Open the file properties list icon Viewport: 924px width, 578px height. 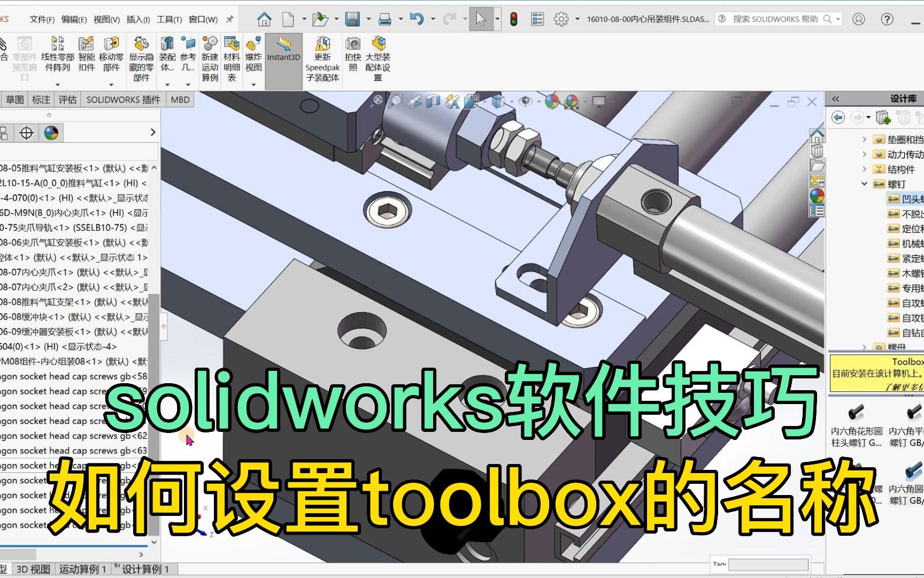(537, 19)
